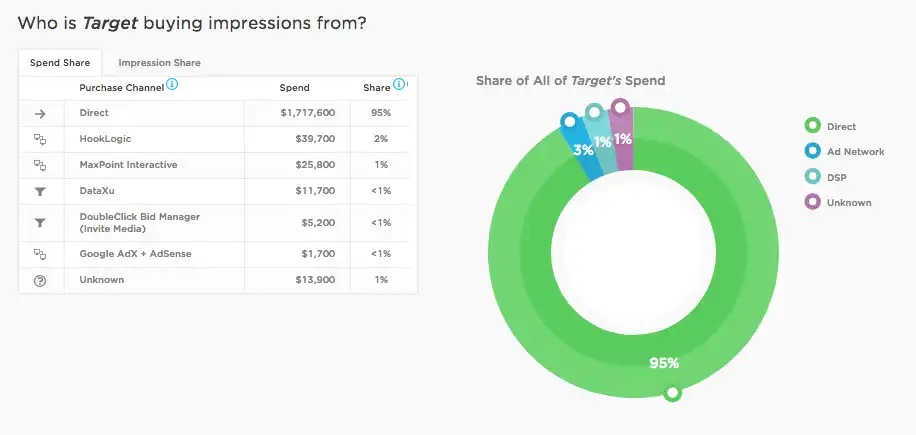Click the funnel icon beside DataXu
This screenshot has height=435, width=916.
click(40, 191)
